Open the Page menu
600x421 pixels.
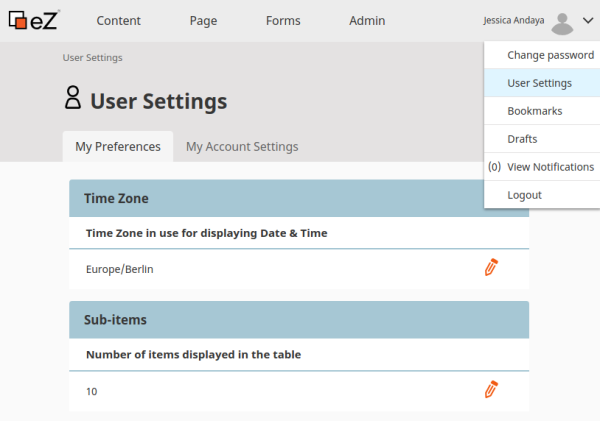[x=204, y=21]
